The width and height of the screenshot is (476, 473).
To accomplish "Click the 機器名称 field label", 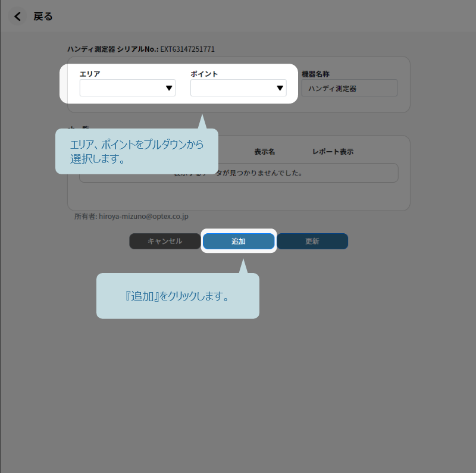I will pos(316,74).
